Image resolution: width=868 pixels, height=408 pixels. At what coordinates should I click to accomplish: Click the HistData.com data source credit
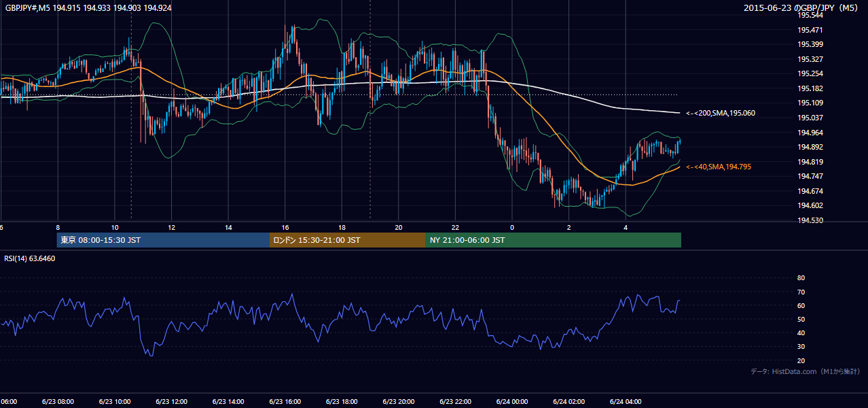point(806,371)
